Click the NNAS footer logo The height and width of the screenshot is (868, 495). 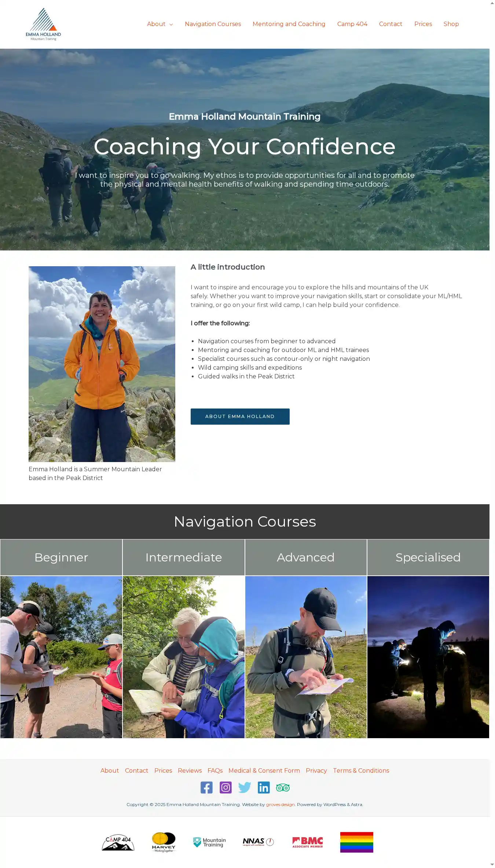258,842
